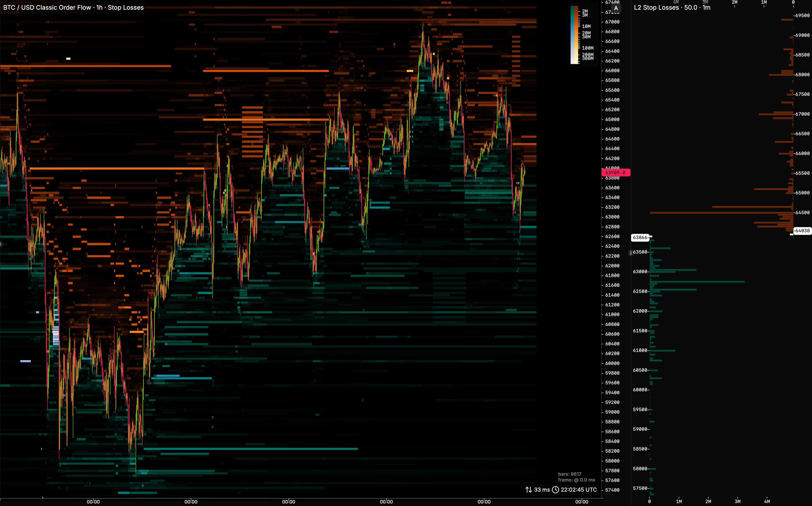This screenshot has height=506, width=812.
Task: Click the blue-green gradient bar in the legend
Action: point(572,35)
